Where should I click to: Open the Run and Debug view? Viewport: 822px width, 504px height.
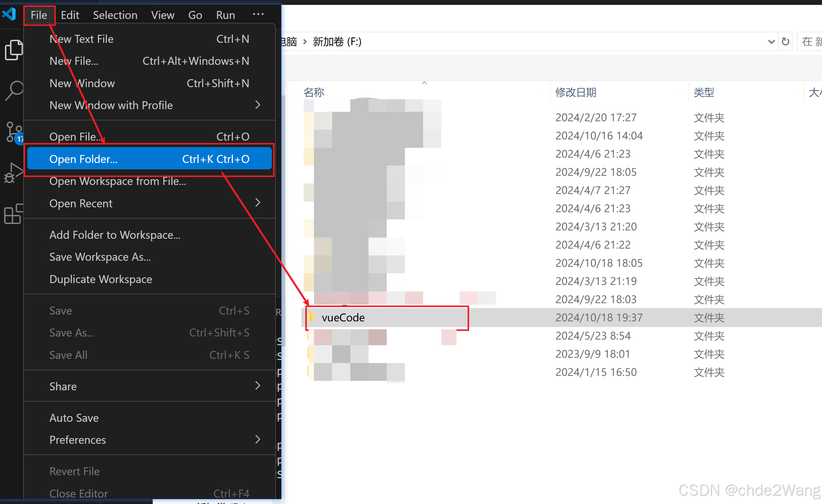tap(13, 173)
